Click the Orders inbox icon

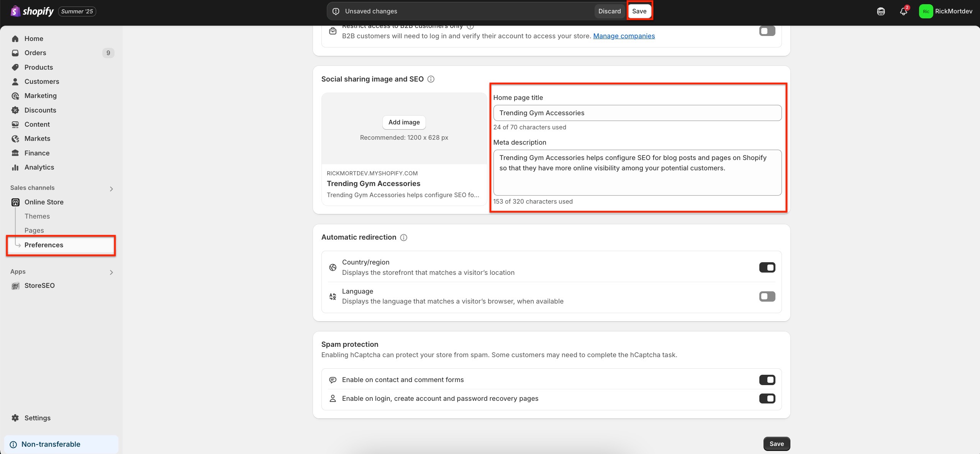coord(15,53)
